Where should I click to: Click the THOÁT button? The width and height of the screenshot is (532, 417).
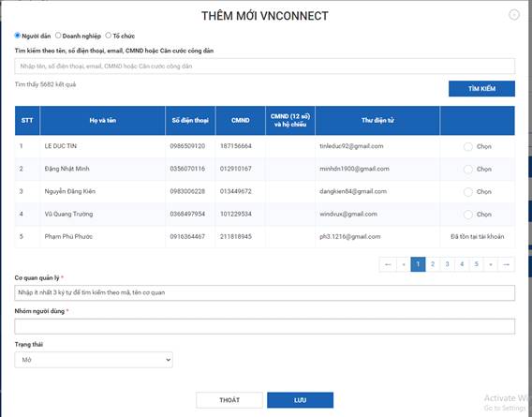(x=229, y=400)
